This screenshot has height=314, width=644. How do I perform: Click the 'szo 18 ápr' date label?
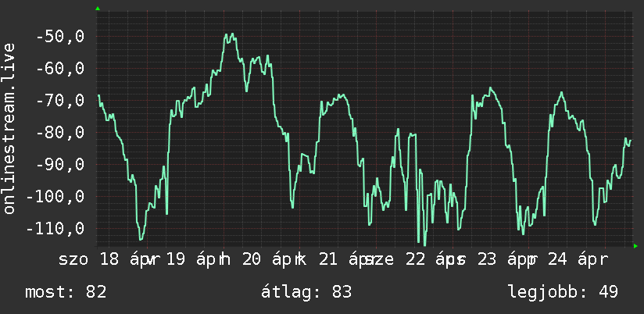pyautogui.click(x=106, y=260)
